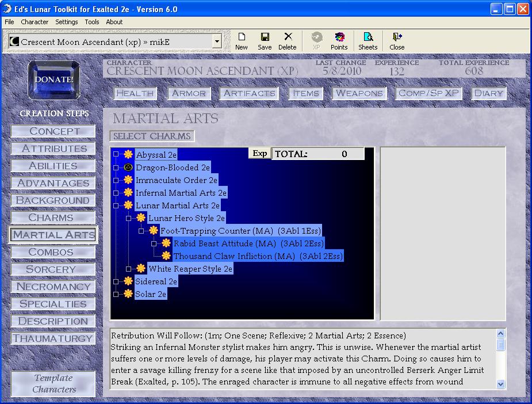Screen dimensions: 532x404
Task: Select Thousand Claw Infliction (MA) charm text
Action: [258, 256]
